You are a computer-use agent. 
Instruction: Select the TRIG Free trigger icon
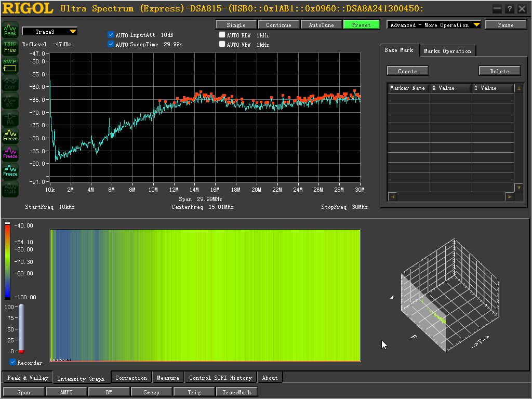coord(10,47)
